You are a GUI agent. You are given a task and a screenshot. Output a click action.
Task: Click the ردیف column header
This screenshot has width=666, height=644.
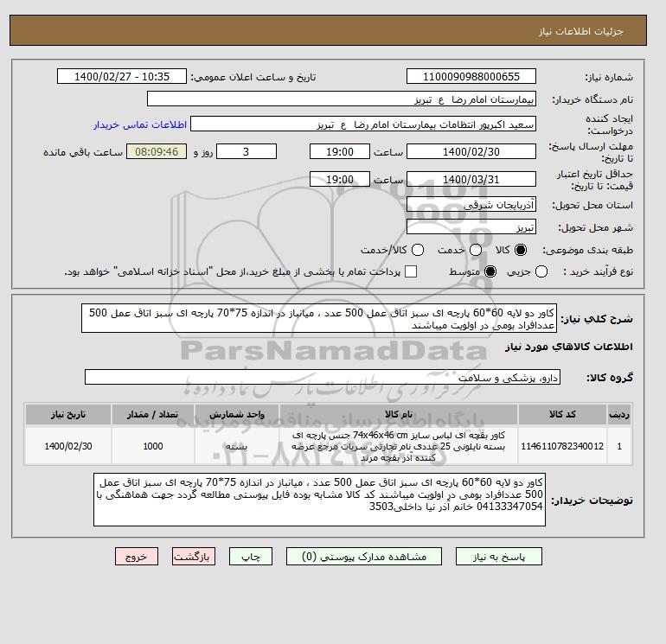click(x=619, y=414)
